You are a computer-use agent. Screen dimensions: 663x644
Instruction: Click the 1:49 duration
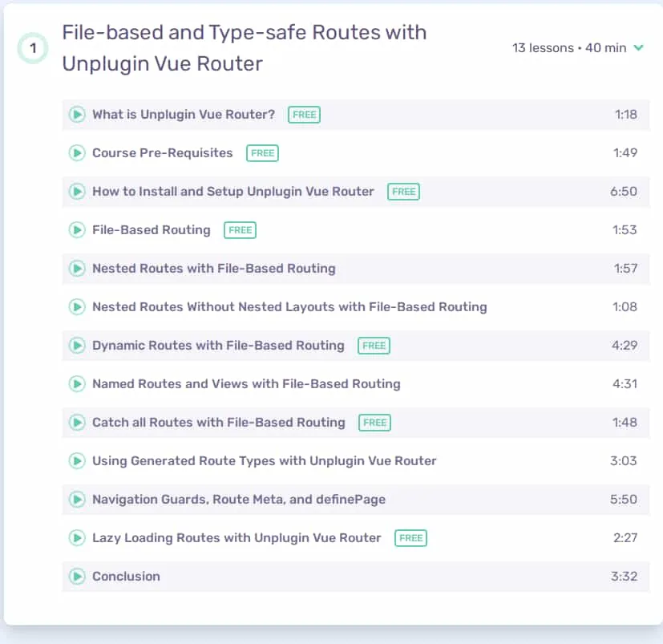[625, 152]
